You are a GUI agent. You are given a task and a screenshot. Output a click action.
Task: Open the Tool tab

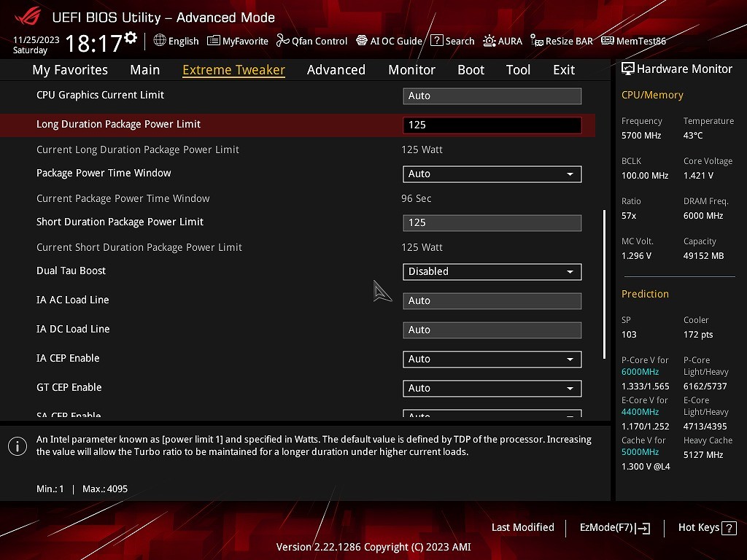click(518, 69)
